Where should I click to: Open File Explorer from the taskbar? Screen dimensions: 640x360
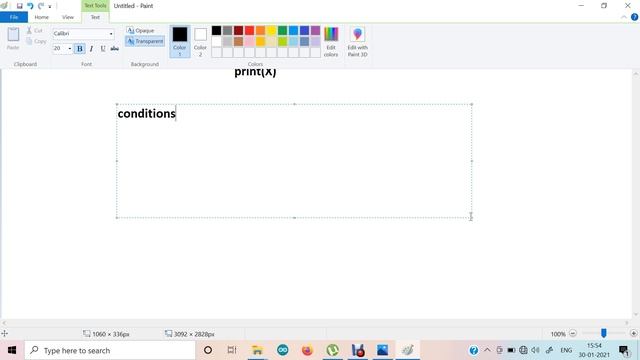(x=257, y=350)
